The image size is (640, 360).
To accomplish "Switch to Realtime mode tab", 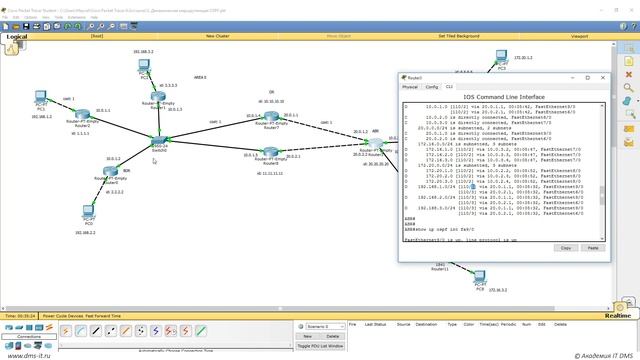I will coord(618,316).
